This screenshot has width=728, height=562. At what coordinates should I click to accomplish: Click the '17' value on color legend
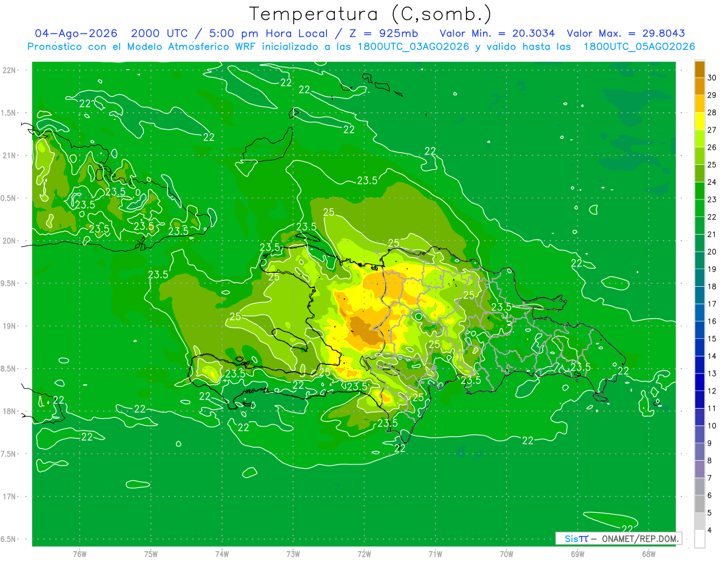click(712, 304)
